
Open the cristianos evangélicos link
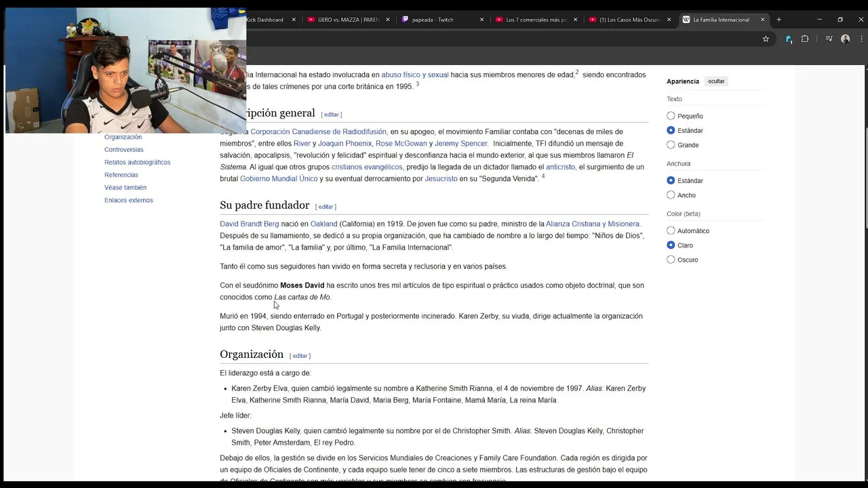(x=367, y=167)
